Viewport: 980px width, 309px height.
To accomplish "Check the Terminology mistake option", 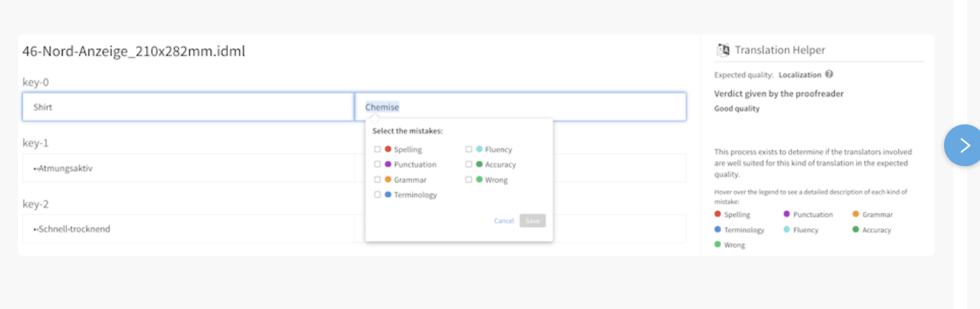I will tap(377, 195).
